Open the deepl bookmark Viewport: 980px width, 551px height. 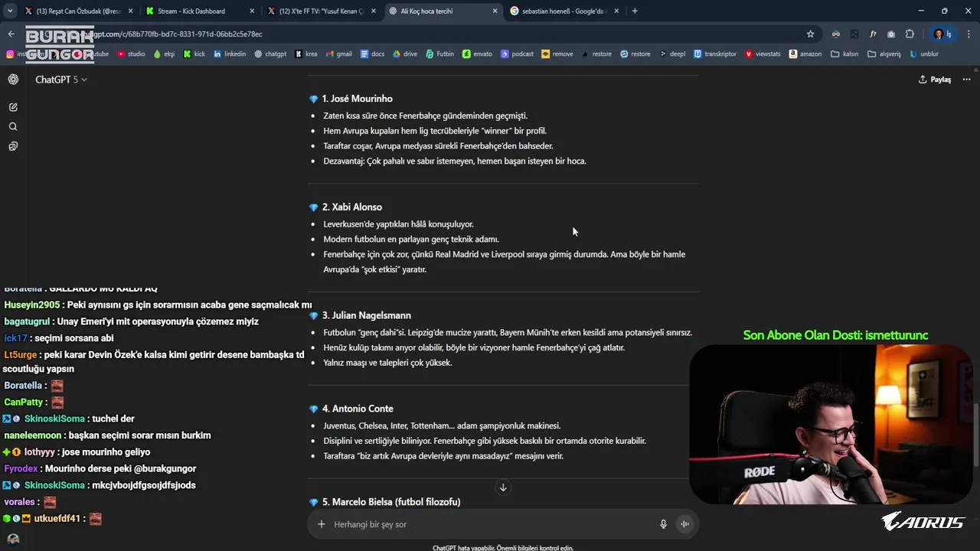tap(672, 54)
